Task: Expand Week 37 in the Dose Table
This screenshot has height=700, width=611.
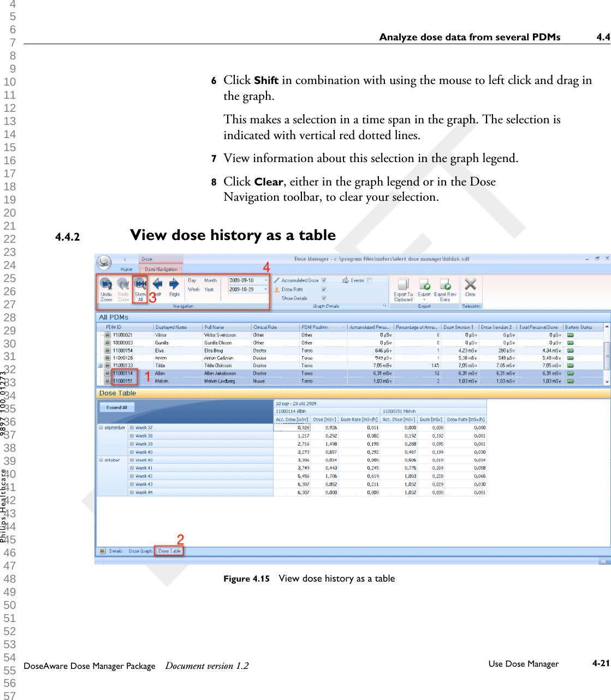Action: 131,427
